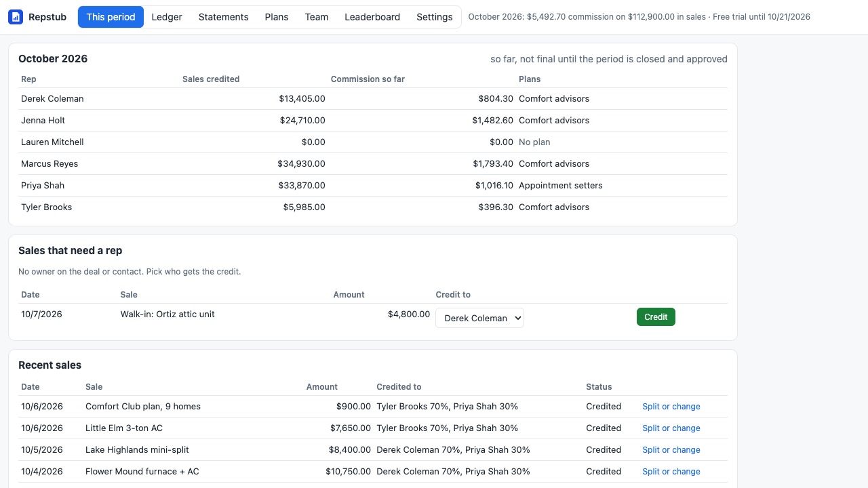The width and height of the screenshot is (868, 488).
Task: Click the Repstub brand name
Action: 47,17
